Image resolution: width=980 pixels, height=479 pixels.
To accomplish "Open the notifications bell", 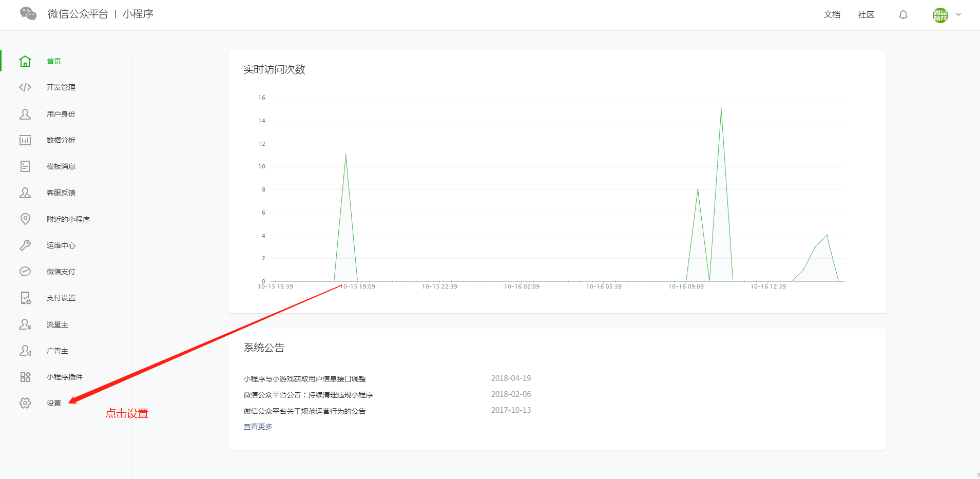I will [904, 15].
